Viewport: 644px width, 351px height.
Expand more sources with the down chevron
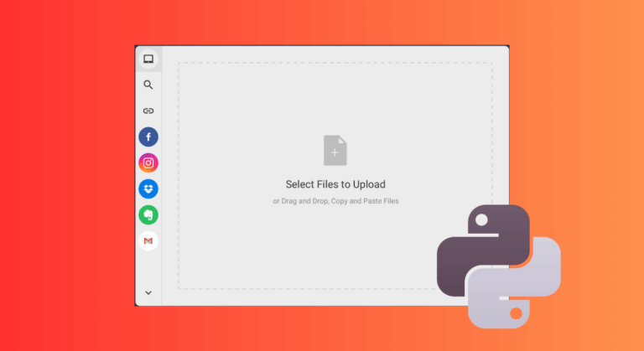coord(148,292)
